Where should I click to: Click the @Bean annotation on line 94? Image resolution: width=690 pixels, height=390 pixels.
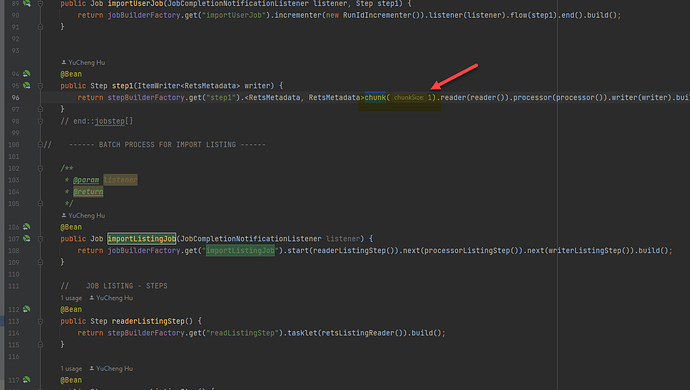(71, 74)
